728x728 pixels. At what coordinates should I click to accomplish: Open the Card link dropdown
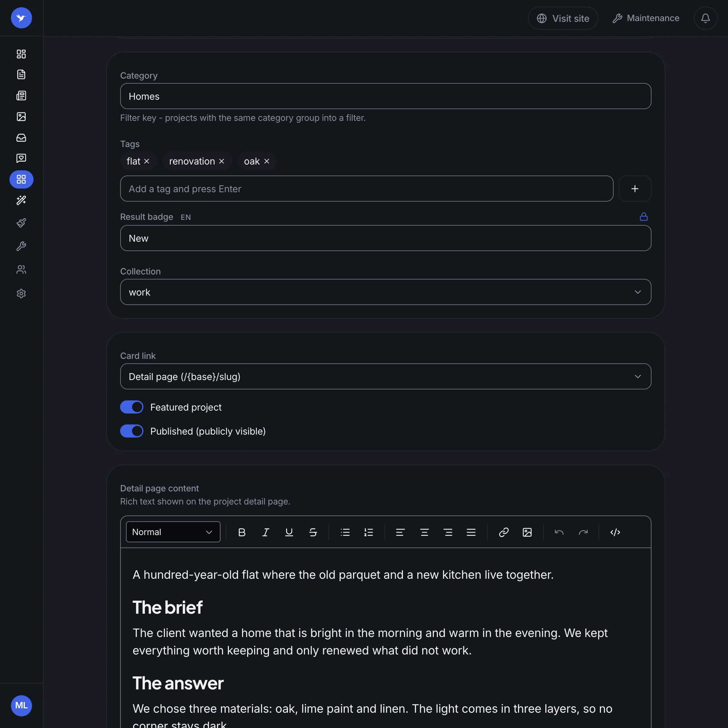click(385, 376)
